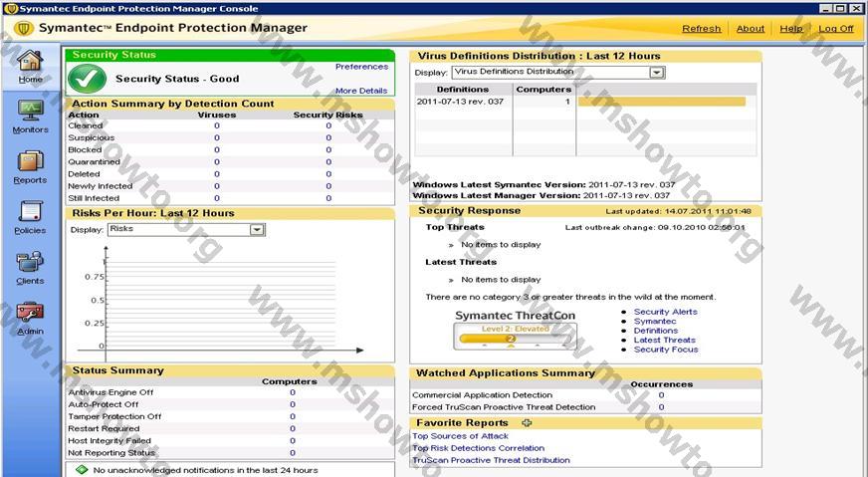Viewport: 868px width, 477px height.
Task: Click the Risks Per Hour chart area
Action: coord(221,304)
